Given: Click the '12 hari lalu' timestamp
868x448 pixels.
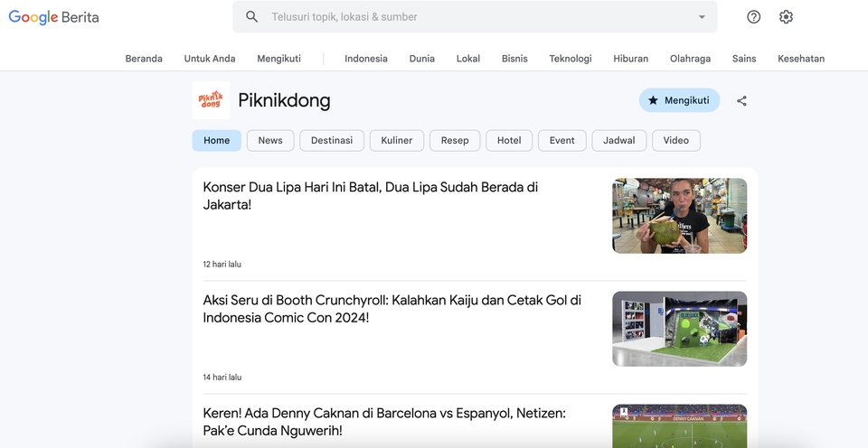Looking at the screenshot, I should (x=222, y=265).
